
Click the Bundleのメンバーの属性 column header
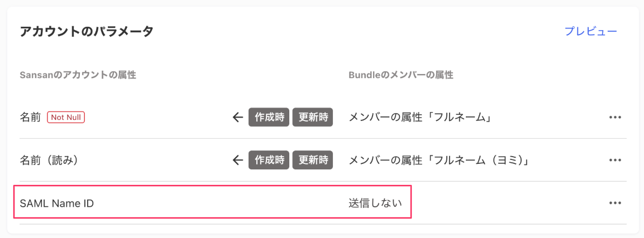pos(400,75)
